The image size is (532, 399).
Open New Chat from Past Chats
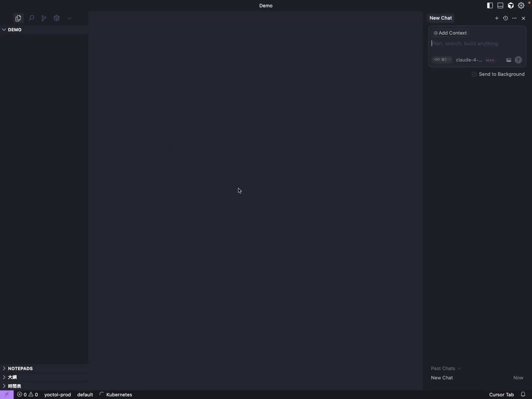point(442,378)
